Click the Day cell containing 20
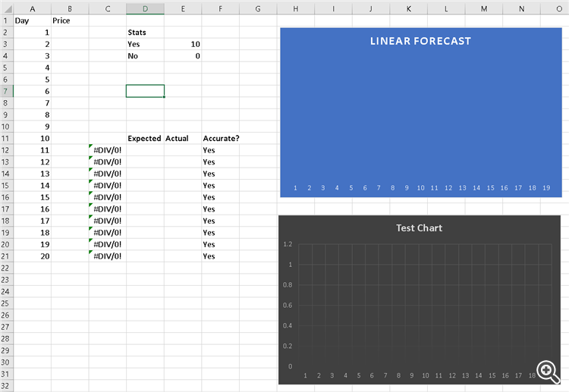Image resolution: width=569 pixels, height=392 pixels. (x=33, y=256)
